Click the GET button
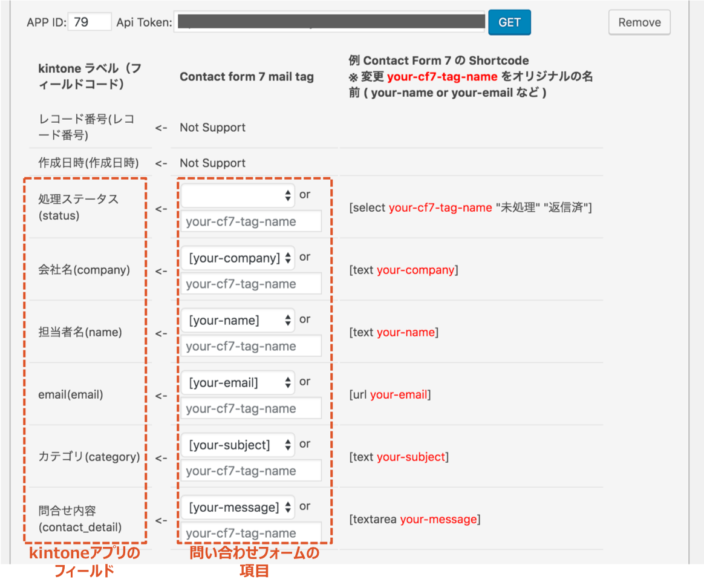The width and height of the screenshot is (704, 588). click(509, 22)
